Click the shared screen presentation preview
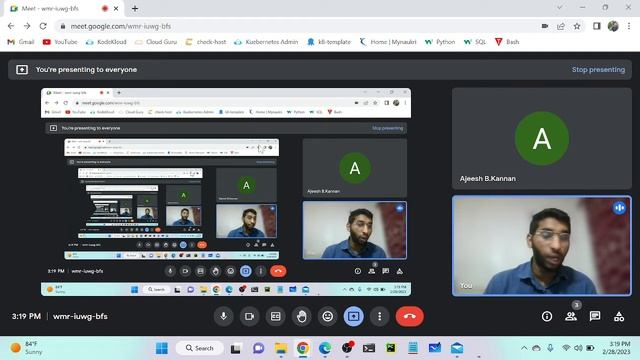The width and height of the screenshot is (640, 360). tap(226, 192)
